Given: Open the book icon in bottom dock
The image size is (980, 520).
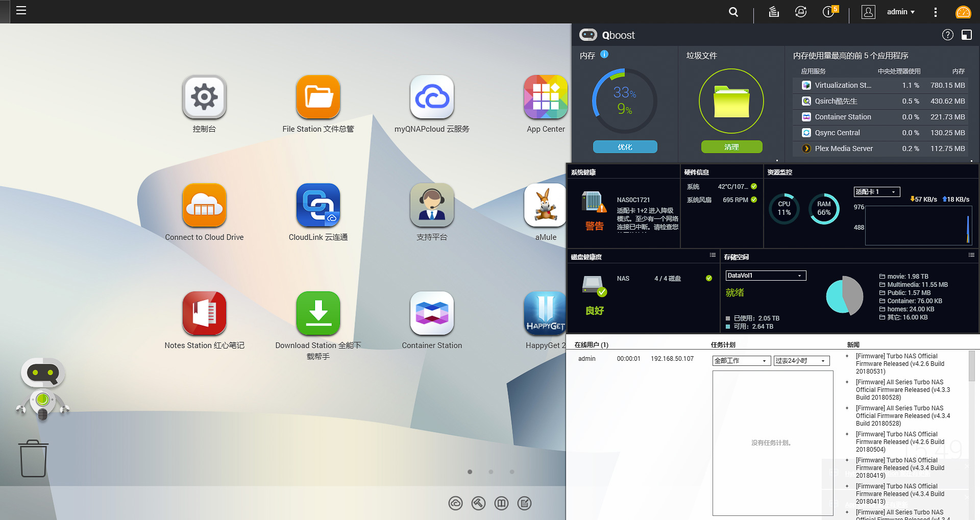Looking at the screenshot, I should (x=501, y=504).
